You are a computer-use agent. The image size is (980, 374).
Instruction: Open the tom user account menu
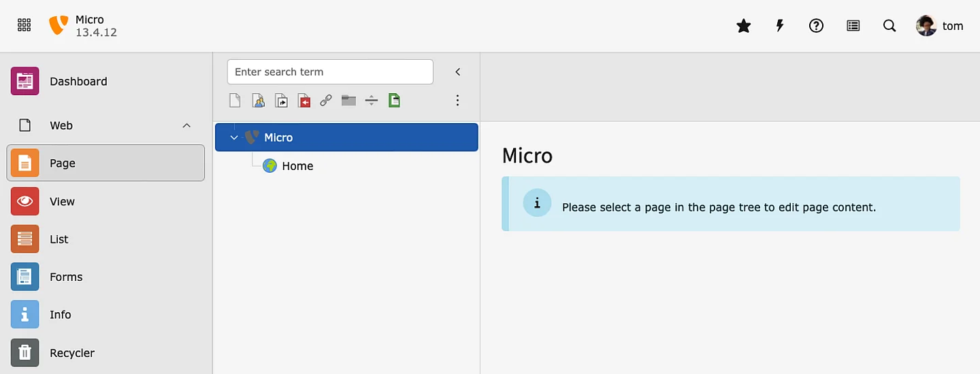[940, 26]
